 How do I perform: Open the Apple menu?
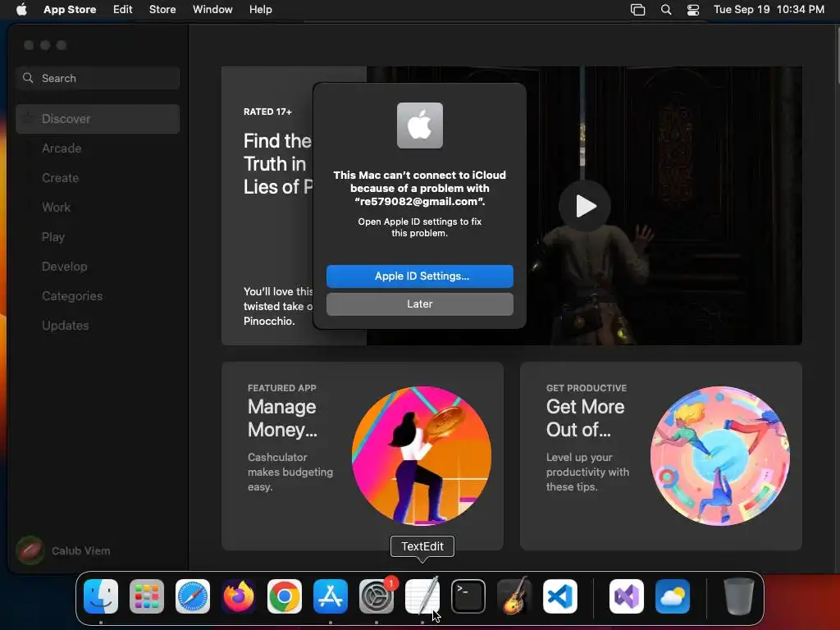21,9
